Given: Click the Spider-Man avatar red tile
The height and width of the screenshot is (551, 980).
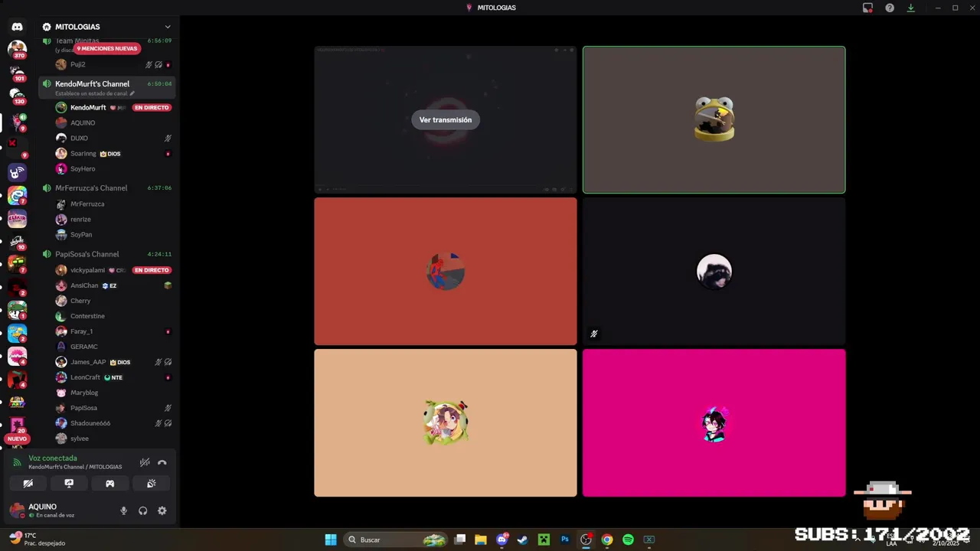Looking at the screenshot, I should point(446,272).
